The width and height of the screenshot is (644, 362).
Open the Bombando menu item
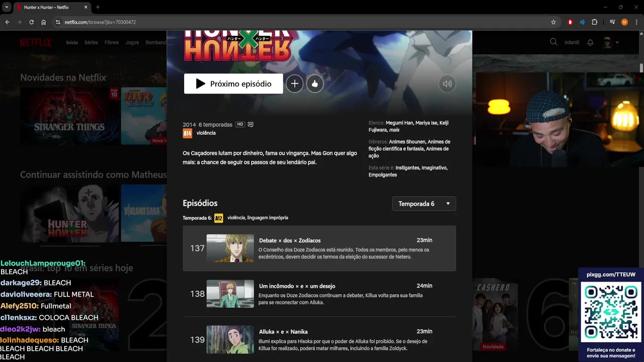(156, 43)
